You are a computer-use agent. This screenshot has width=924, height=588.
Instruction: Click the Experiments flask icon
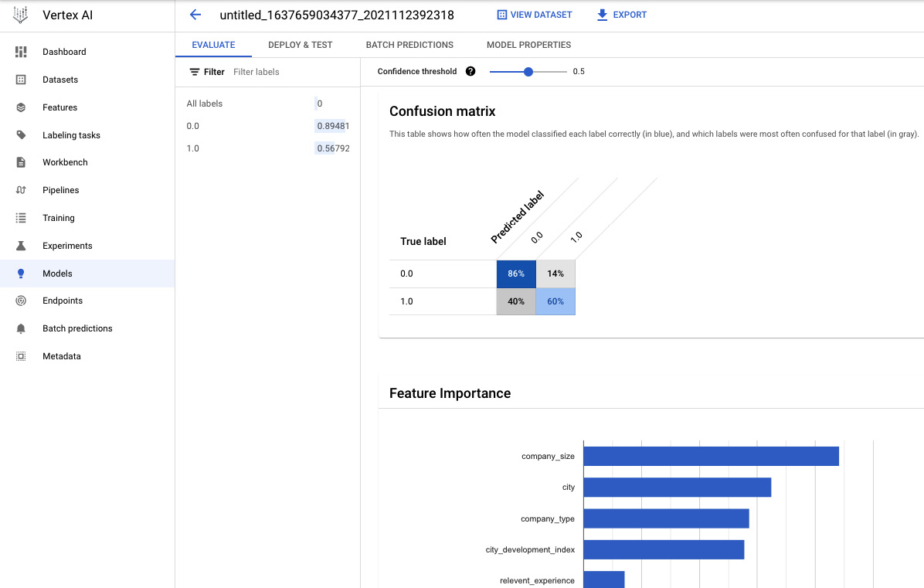coord(21,246)
